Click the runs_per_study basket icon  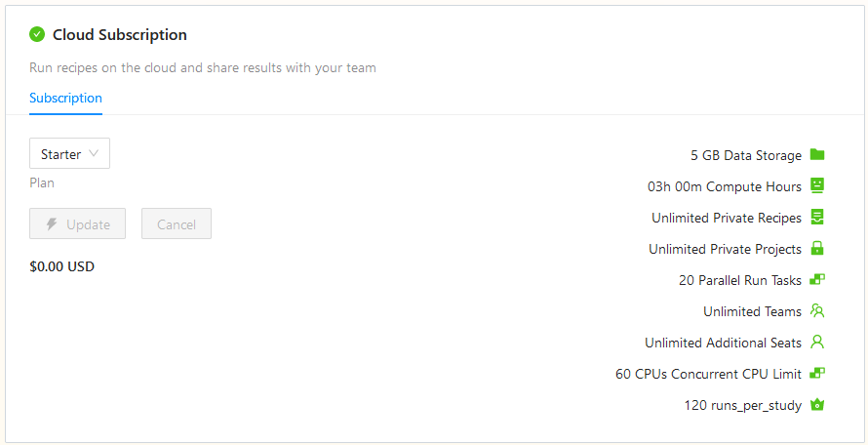(817, 405)
